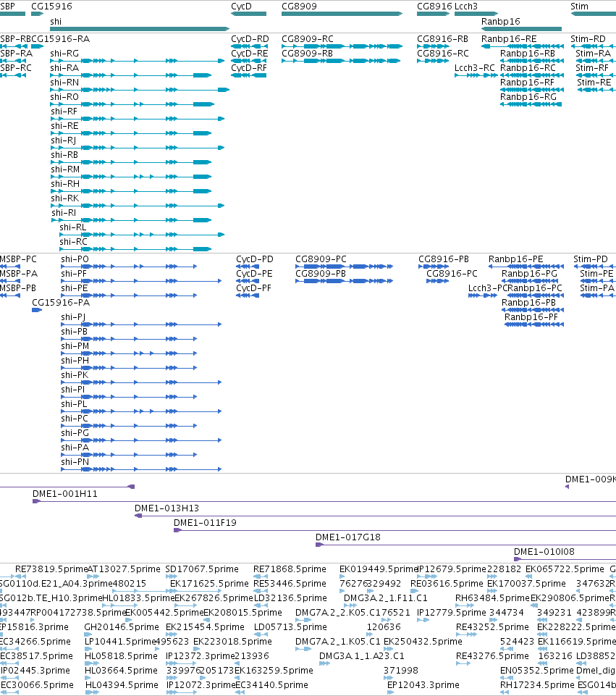Viewport: 616px width, 696px height.
Task: Select the shi gene span bar
Action: [x=140, y=29]
